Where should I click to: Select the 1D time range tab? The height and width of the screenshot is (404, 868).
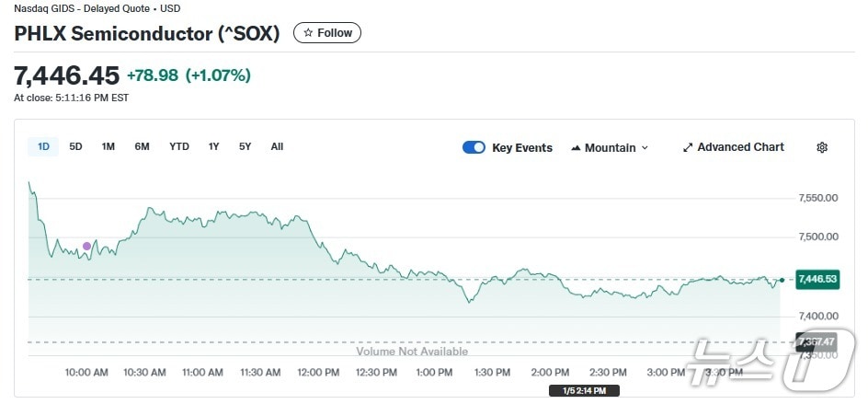tap(43, 146)
